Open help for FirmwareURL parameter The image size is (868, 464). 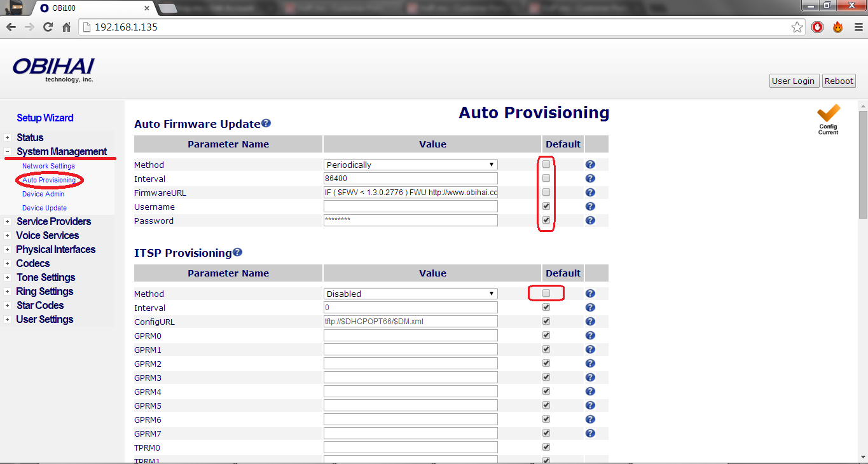coord(590,193)
